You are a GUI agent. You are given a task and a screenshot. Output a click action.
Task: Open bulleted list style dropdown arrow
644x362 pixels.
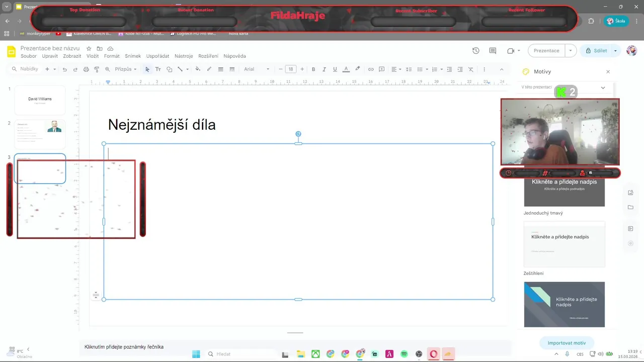point(427,69)
